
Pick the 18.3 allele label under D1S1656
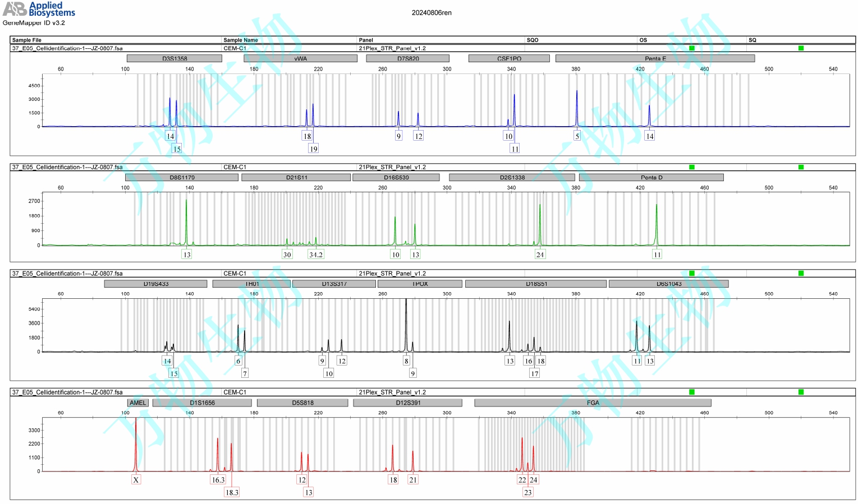[232, 492]
